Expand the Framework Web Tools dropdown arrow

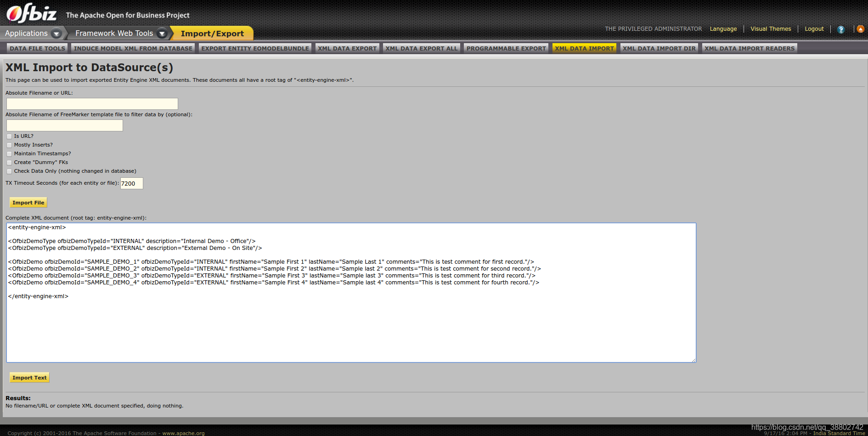coord(162,34)
